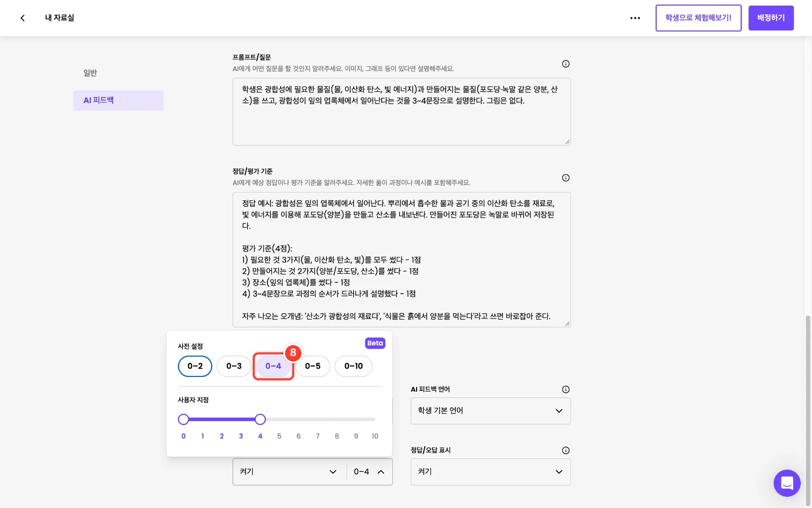Open the 정답/오답 표시 켜기 dropdown

tap(490, 472)
